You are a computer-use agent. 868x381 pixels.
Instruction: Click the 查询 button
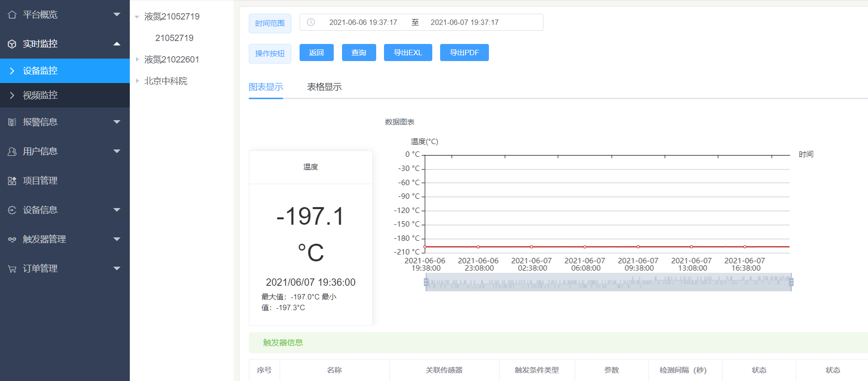click(359, 53)
